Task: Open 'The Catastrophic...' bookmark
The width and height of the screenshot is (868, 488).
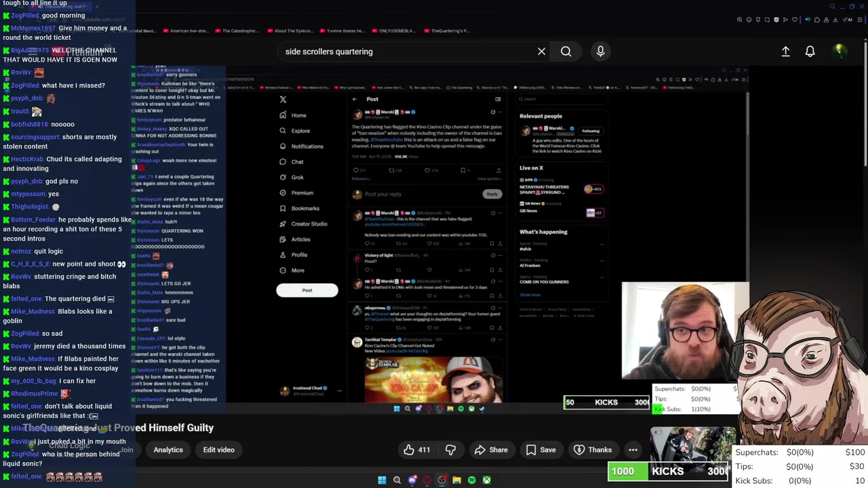Action: [236, 30]
